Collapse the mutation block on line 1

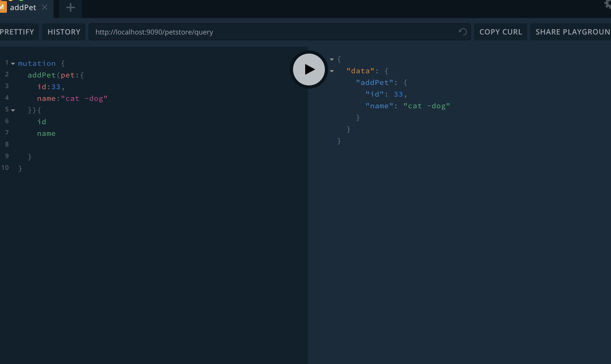[13, 64]
